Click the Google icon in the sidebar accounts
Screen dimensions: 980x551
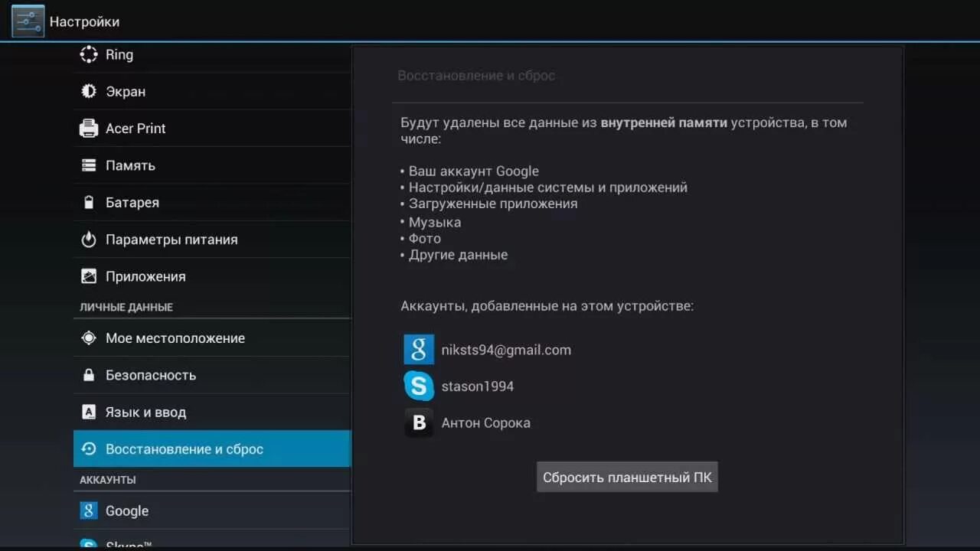tap(89, 510)
